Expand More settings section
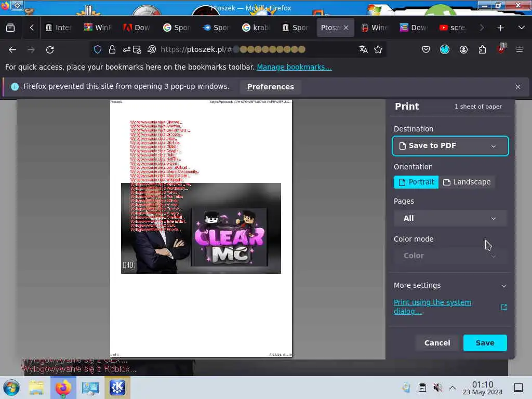This screenshot has height=399, width=532. [x=450, y=286]
